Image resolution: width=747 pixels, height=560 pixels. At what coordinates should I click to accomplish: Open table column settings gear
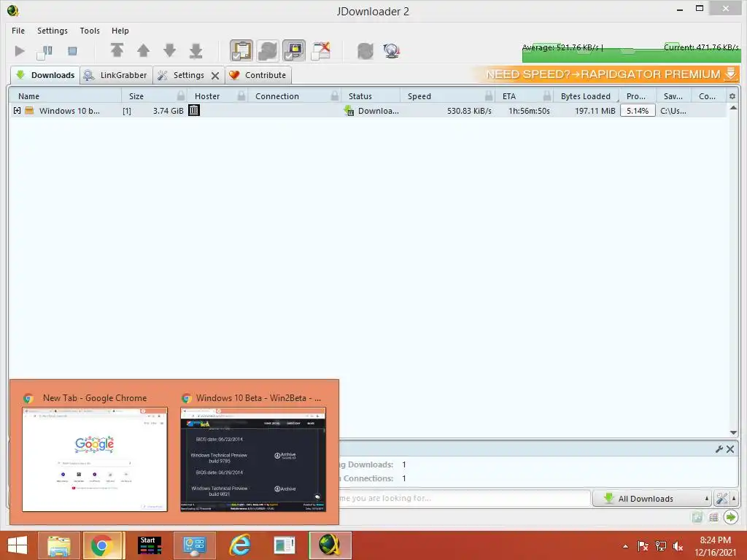tap(732, 96)
